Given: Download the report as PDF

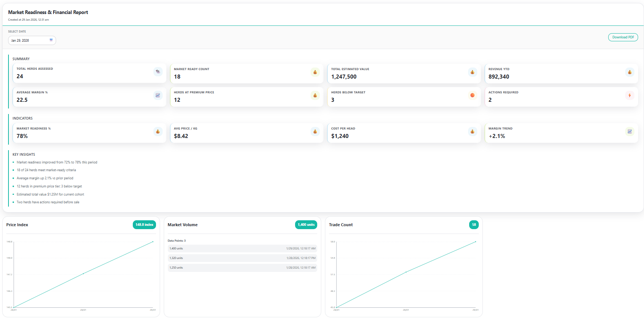Looking at the screenshot, I should tap(623, 37).
